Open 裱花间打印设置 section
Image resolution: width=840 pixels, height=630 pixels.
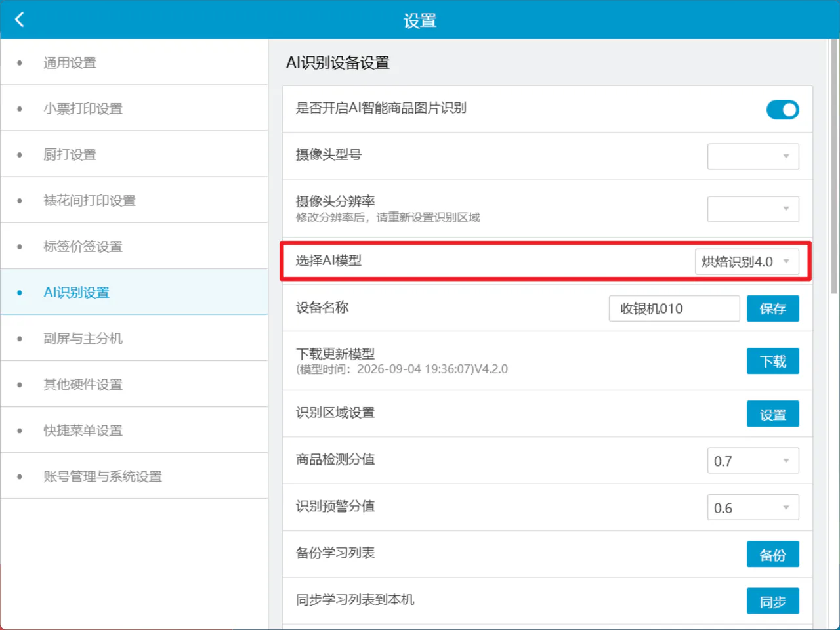pyautogui.click(x=134, y=200)
